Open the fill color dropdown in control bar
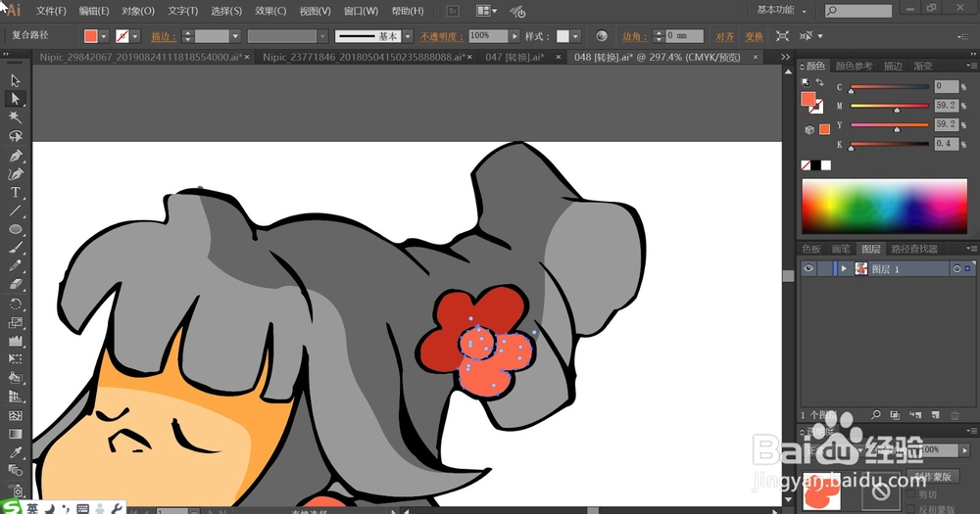The width and height of the screenshot is (980, 514). click(x=104, y=36)
